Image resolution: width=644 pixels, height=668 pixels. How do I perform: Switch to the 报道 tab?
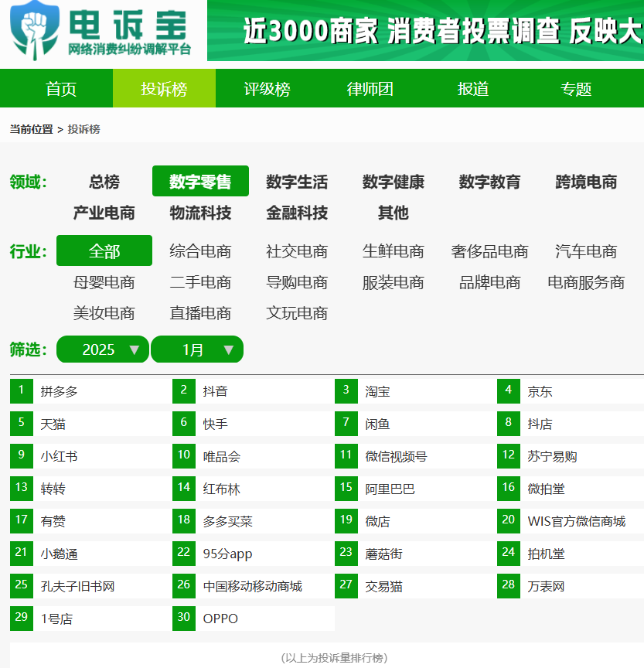point(473,89)
